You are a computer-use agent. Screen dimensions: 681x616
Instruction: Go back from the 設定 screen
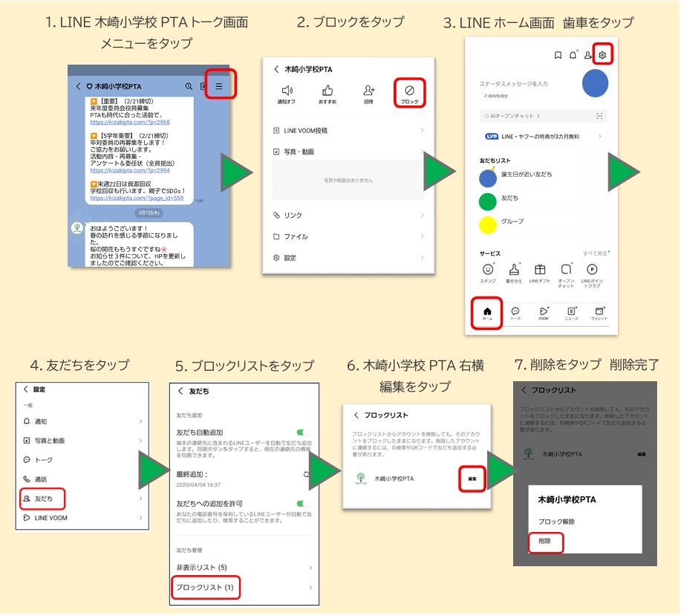pos(26,389)
